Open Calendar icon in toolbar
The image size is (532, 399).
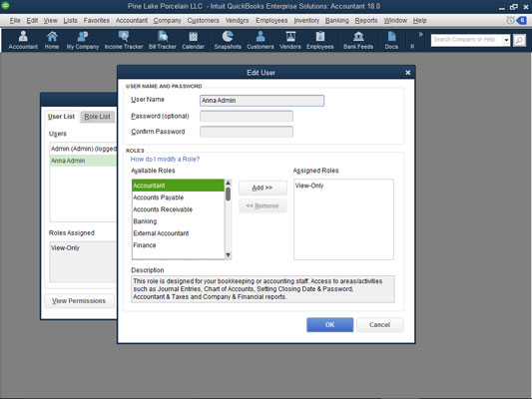point(193,40)
